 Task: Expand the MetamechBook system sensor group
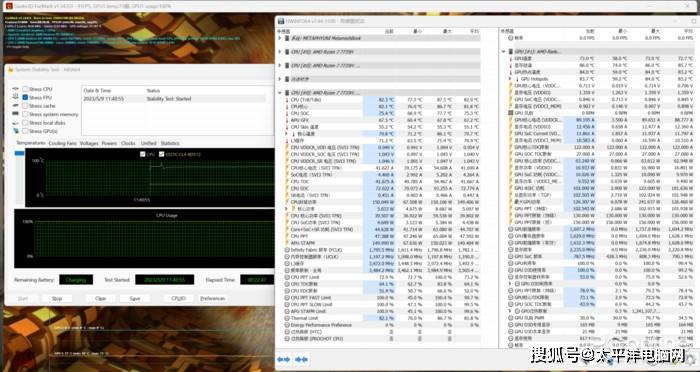click(280, 38)
